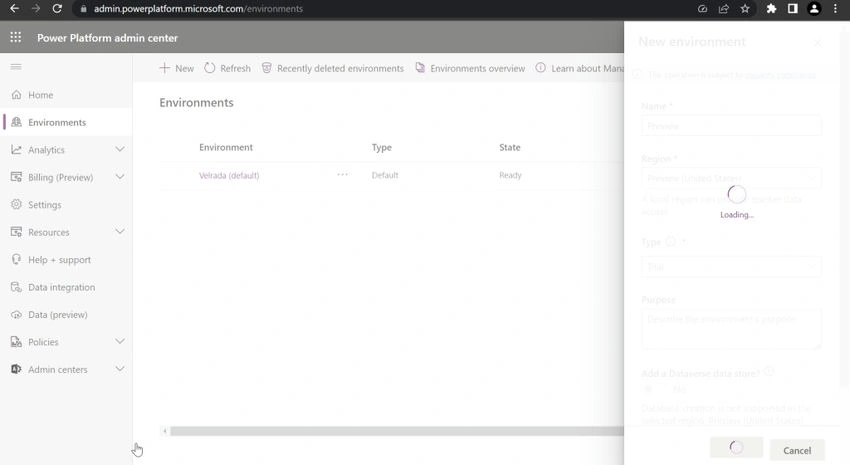Open the browser extensions puzzle icon
The width and height of the screenshot is (850, 465).
point(771,9)
